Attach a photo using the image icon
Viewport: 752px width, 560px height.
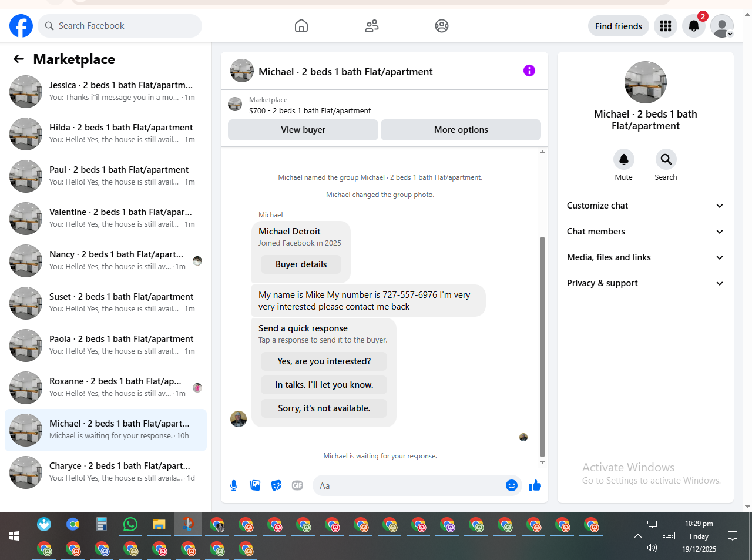[x=255, y=485]
